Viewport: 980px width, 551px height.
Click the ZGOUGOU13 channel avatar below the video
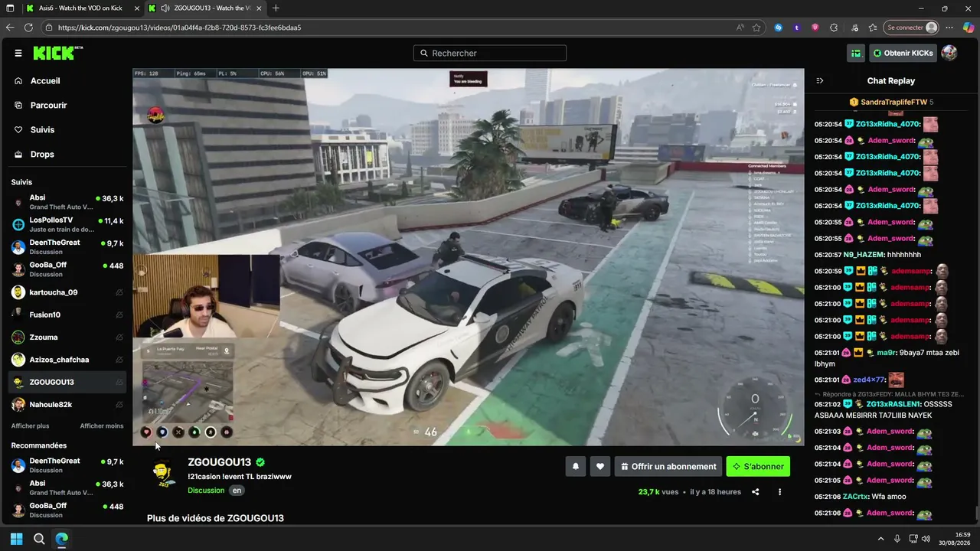(x=162, y=472)
